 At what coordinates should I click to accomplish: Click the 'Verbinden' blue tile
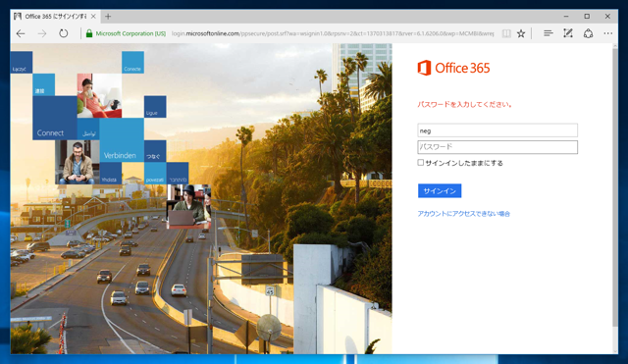pos(122,139)
